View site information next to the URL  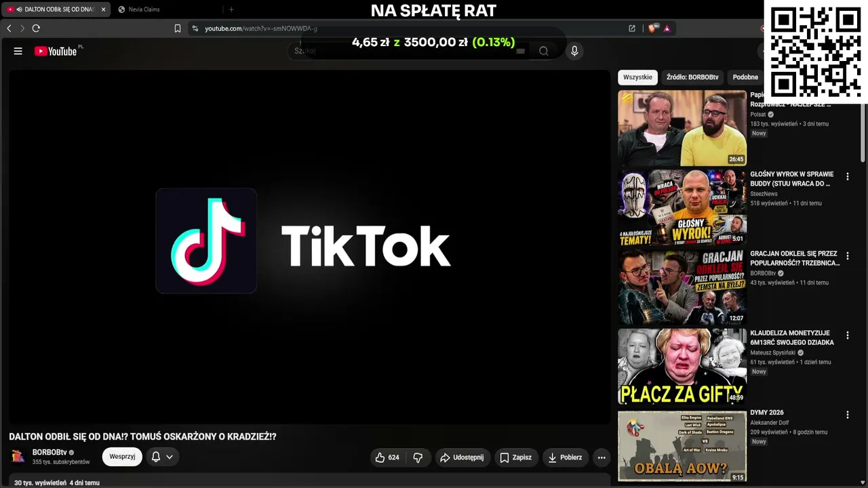click(195, 28)
